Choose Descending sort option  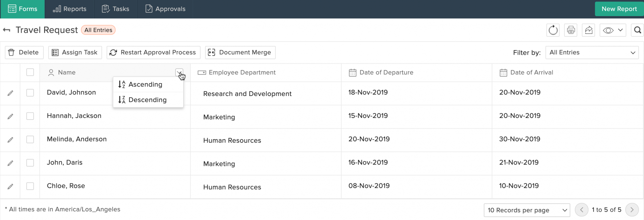(148, 100)
